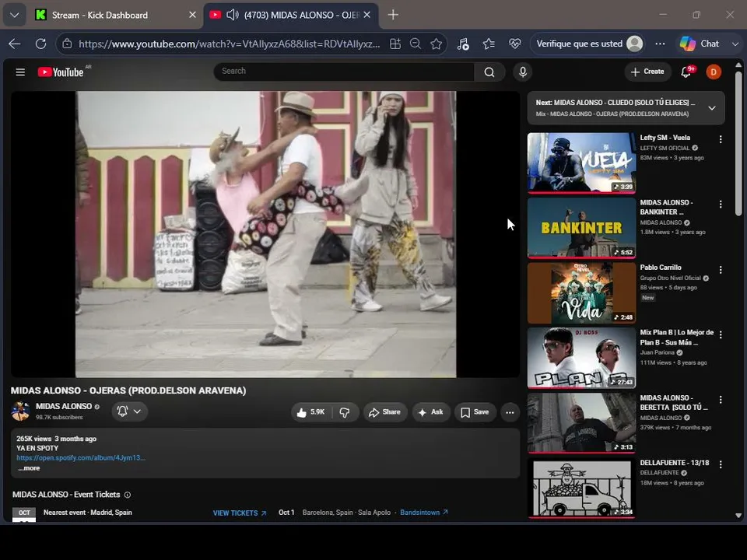Open more actions ellipsis under video
The width and height of the screenshot is (747, 560).
[x=510, y=412]
